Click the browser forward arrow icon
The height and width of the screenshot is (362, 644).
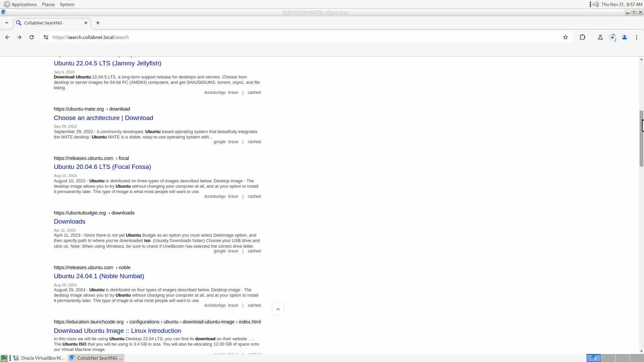tap(19, 37)
